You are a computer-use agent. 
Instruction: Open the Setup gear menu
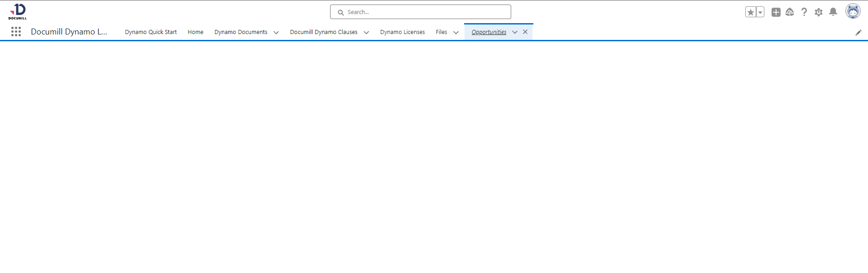[x=818, y=12]
